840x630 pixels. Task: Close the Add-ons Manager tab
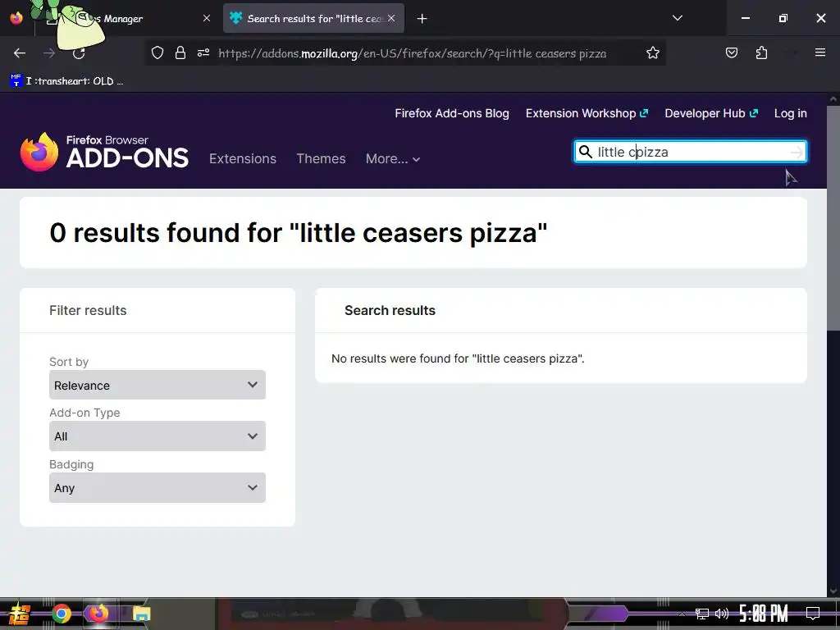click(x=207, y=18)
